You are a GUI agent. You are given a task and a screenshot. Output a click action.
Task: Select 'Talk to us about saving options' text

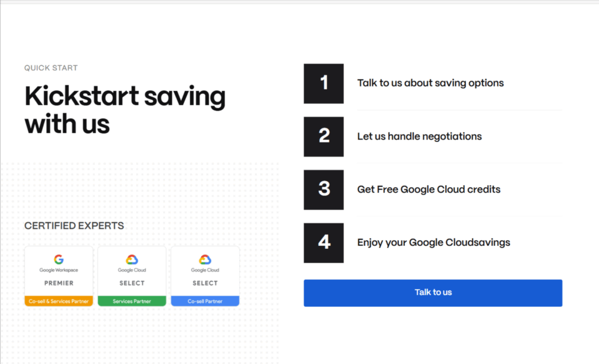431,83
